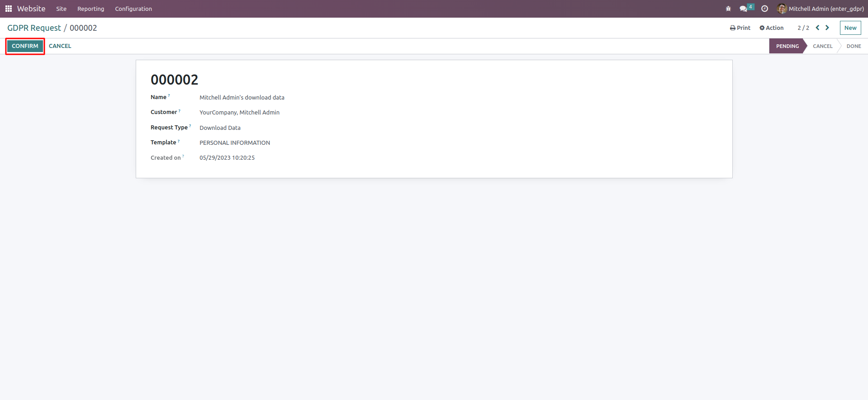Return to GDPR Request breadcrumb
The image size is (868, 400).
(34, 28)
